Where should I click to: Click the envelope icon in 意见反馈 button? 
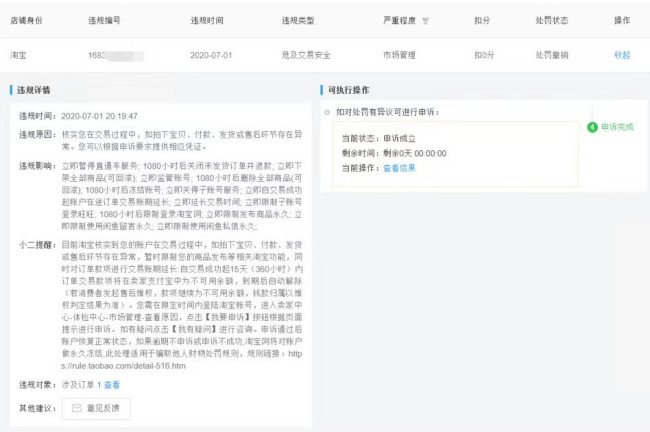76,408
